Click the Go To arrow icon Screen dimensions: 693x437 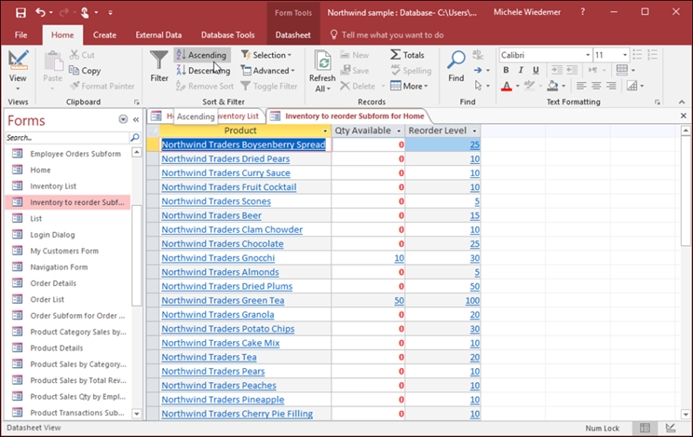(478, 70)
